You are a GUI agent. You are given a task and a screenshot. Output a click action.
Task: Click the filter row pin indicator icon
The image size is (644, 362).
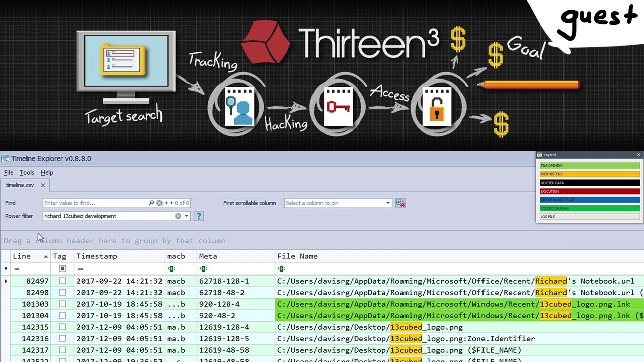click(x=6, y=269)
